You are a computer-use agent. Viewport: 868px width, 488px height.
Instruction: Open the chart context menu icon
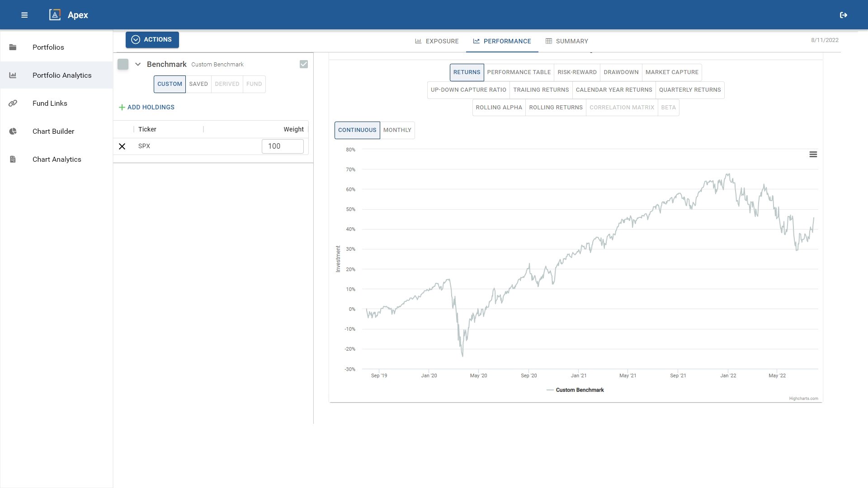pos(813,155)
